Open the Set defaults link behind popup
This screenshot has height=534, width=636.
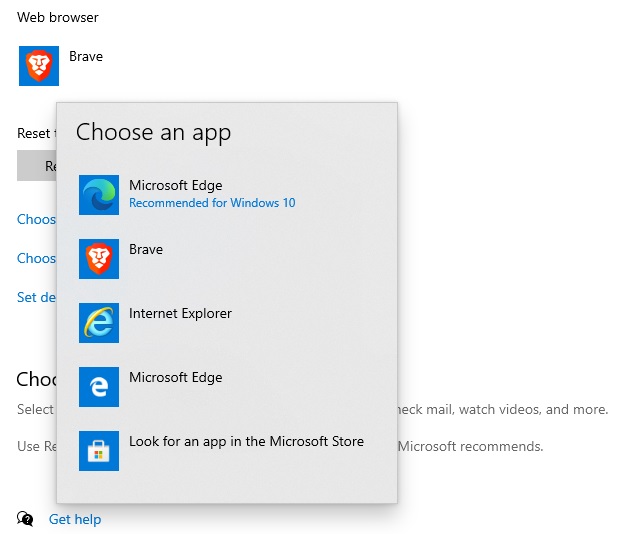[36, 297]
